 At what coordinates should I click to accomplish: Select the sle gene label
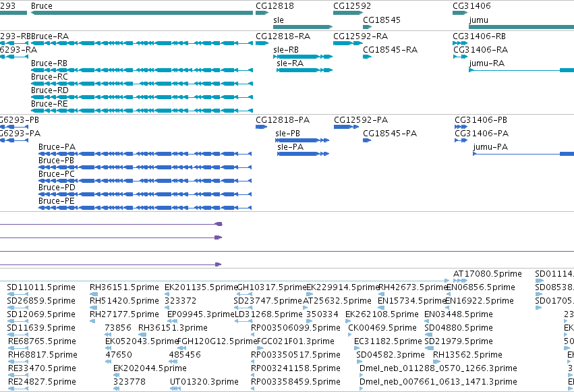click(x=278, y=20)
